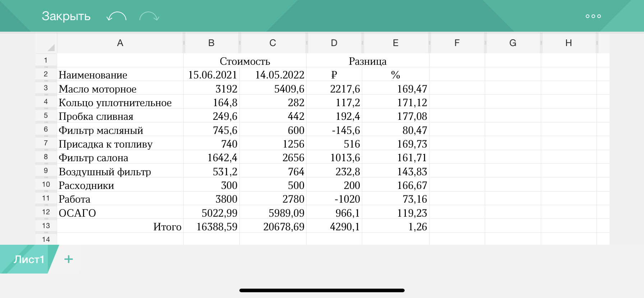The height and width of the screenshot is (298, 644).
Task: Select the Воздушный фильтр cell
Action: coord(120,171)
